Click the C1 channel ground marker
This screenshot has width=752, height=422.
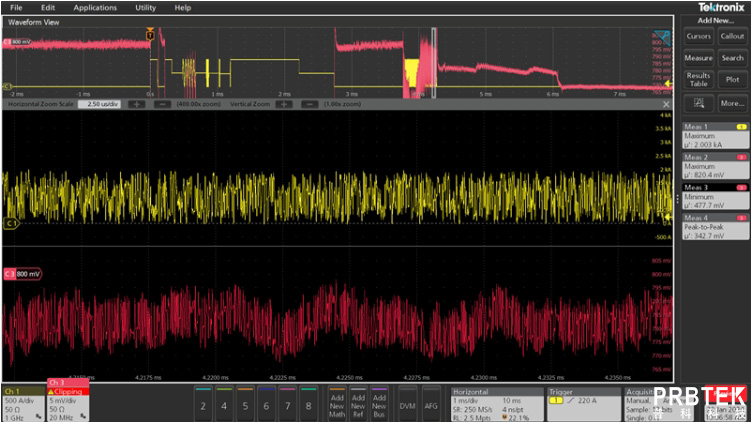coord(12,223)
